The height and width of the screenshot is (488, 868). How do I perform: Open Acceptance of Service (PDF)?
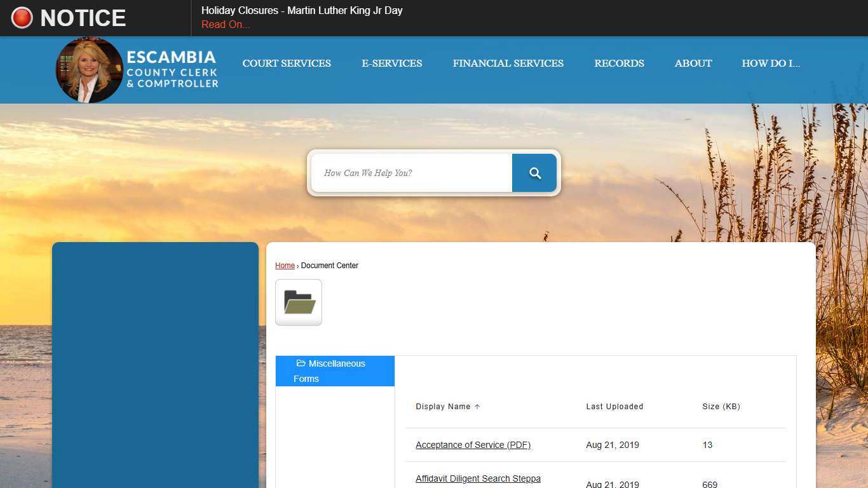[473, 445]
